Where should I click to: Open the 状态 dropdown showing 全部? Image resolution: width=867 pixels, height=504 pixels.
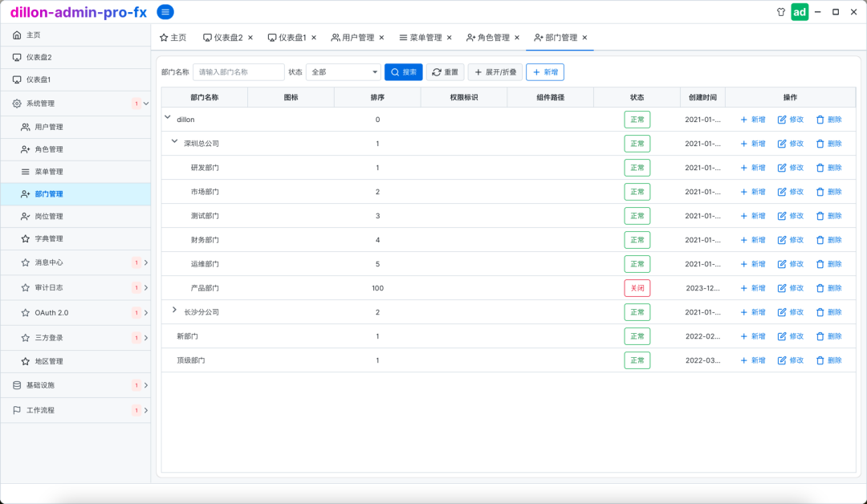[344, 72]
